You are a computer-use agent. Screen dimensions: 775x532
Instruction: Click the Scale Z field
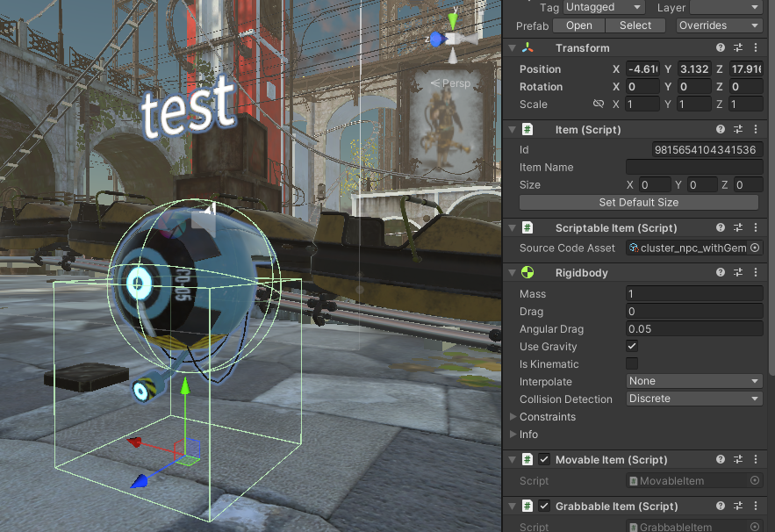tap(746, 104)
